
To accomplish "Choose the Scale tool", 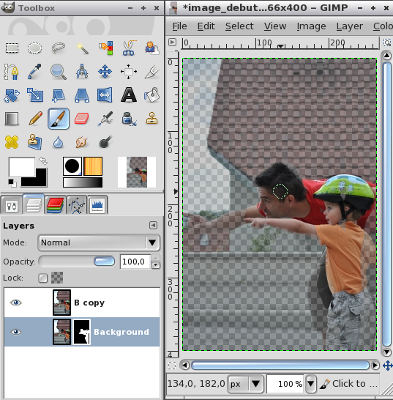I will tap(35, 95).
